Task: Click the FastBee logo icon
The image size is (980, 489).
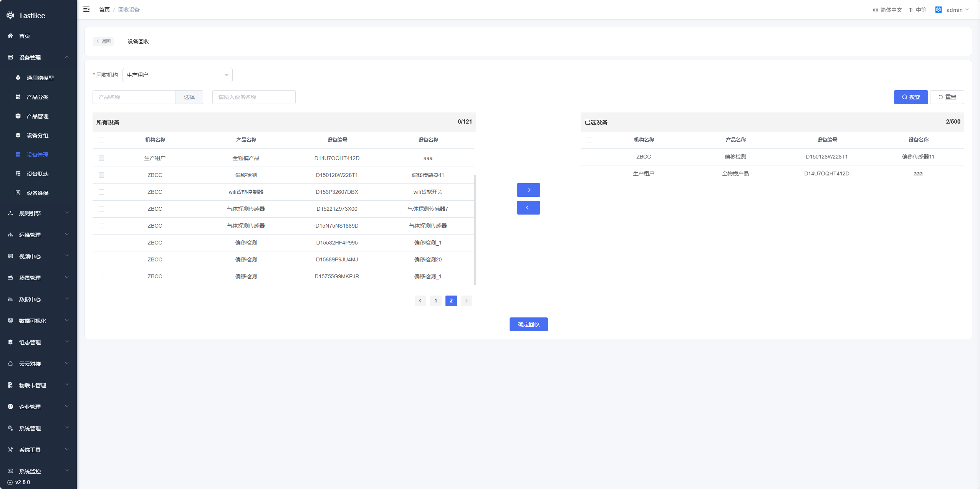Action: [x=10, y=15]
